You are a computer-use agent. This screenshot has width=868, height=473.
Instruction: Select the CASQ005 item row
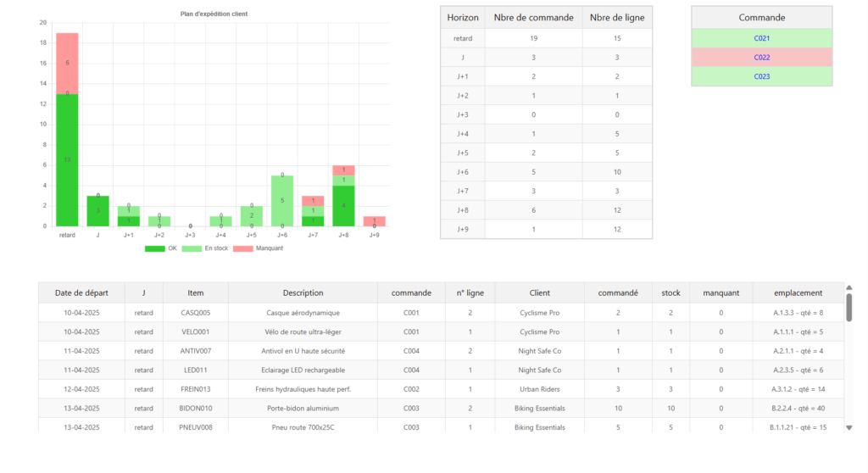click(195, 313)
